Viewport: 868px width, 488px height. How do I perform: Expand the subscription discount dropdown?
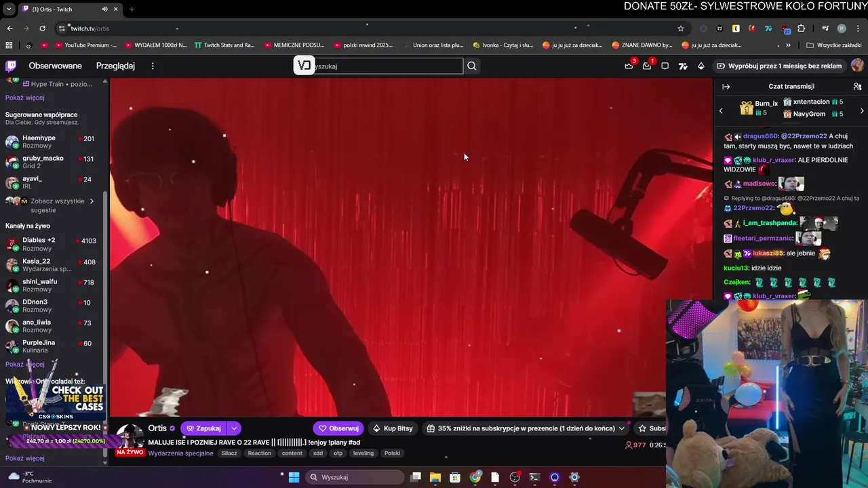[x=621, y=428]
